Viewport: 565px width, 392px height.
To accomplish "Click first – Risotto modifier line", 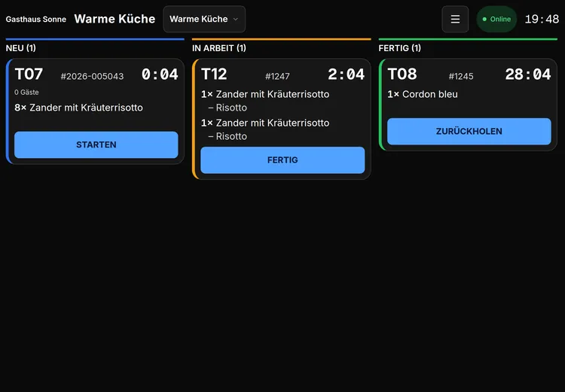I will pos(228,108).
